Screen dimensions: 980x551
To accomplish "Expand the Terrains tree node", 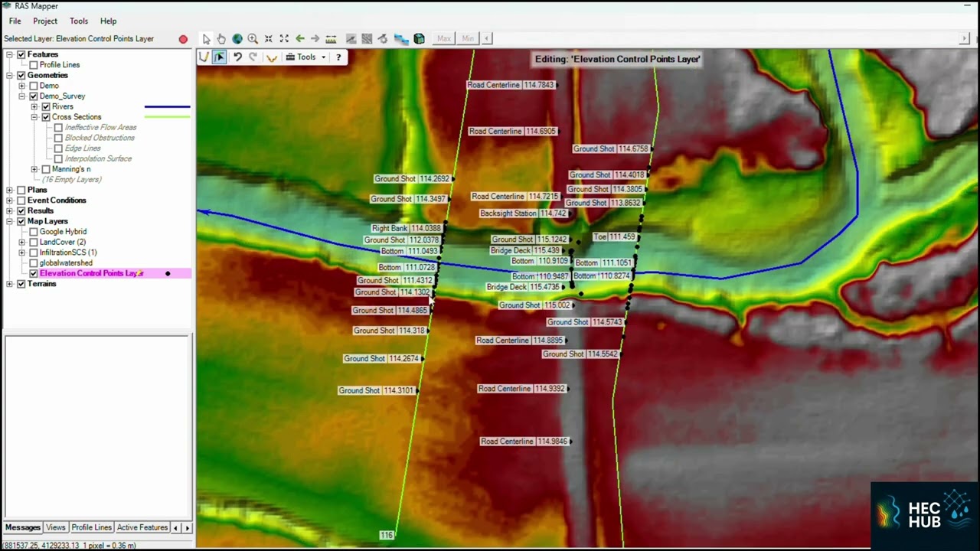I will tap(10, 284).
